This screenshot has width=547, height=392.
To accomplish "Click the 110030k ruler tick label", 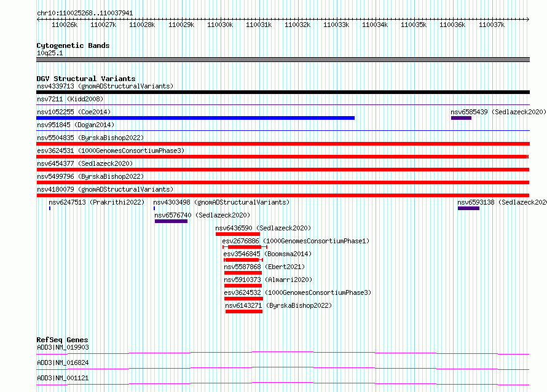I will (220, 25).
